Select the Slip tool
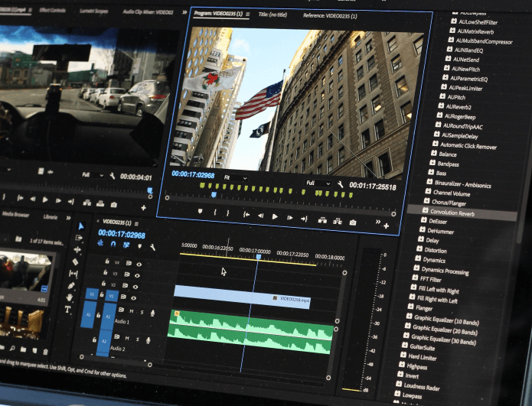 [73, 274]
